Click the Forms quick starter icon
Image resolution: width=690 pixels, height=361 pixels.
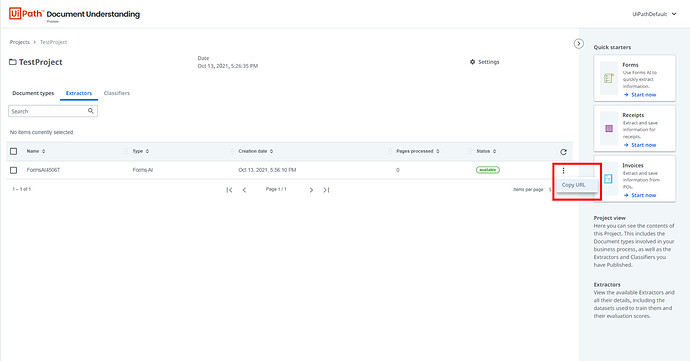[x=609, y=78]
